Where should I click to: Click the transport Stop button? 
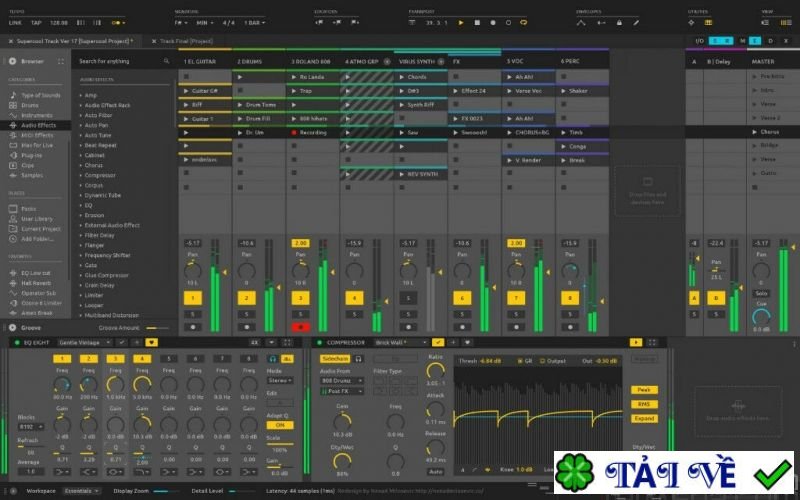[478, 22]
